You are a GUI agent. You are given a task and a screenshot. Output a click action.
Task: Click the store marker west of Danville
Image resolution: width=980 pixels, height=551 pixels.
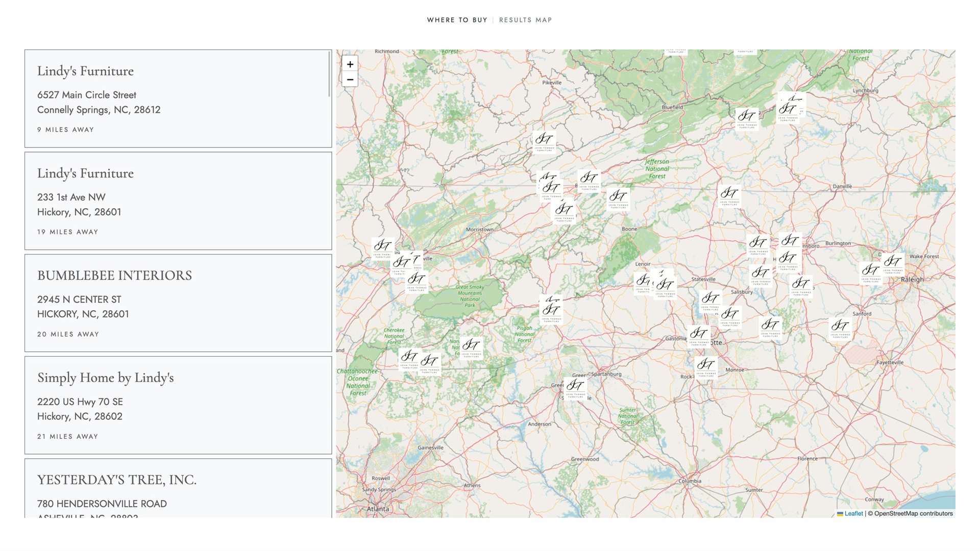click(x=729, y=196)
